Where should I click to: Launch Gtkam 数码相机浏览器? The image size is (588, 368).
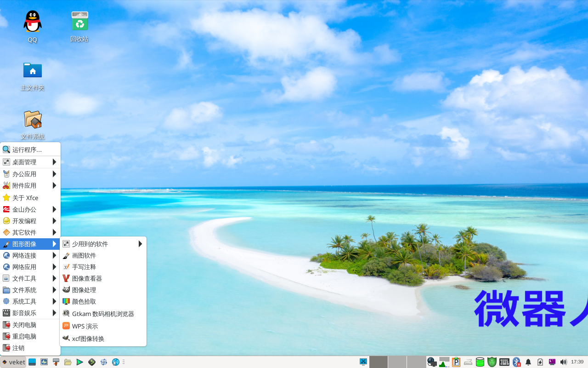(103, 314)
